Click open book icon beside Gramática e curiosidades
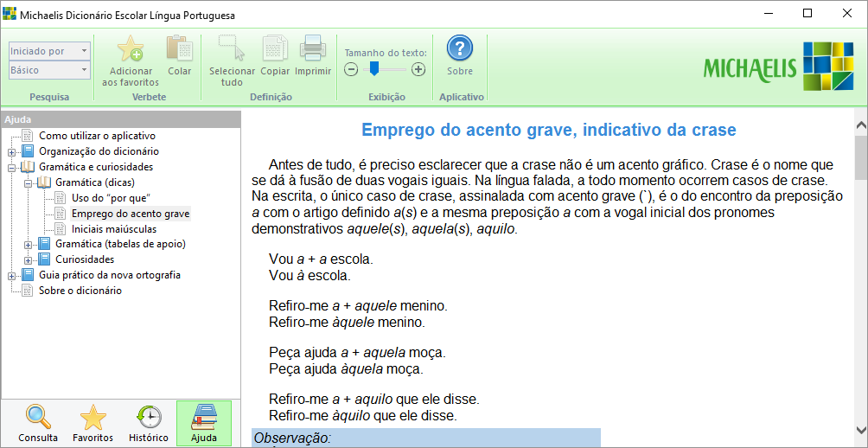Image resolution: width=868 pixels, height=448 pixels. coord(28,167)
